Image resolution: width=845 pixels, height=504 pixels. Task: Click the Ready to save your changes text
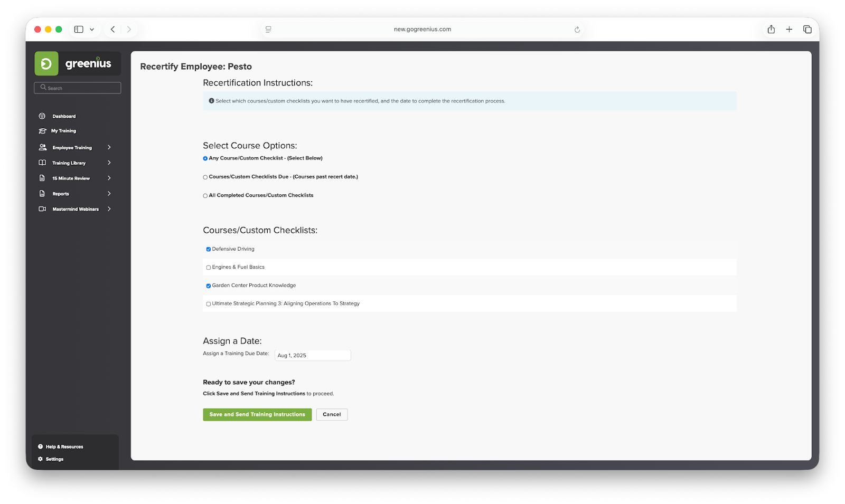249,382
